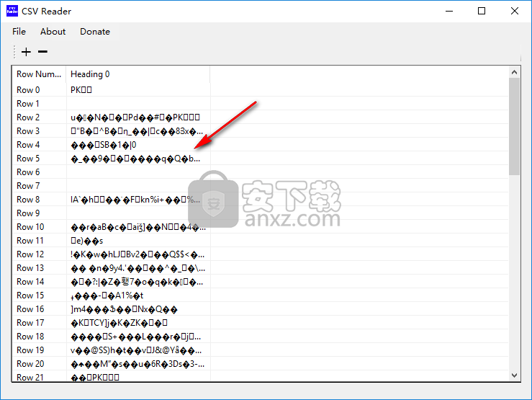Open the Donate menu
The height and width of the screenshot is (400, 532).
95,32
